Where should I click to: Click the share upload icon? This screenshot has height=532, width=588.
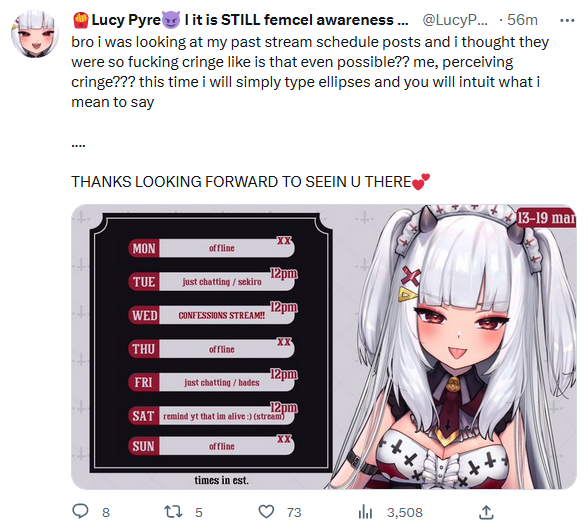click(x=486, y=512)
